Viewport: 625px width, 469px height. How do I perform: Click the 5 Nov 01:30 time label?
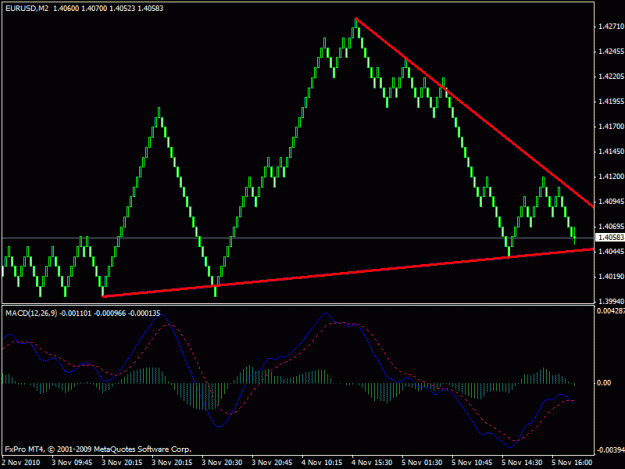click(x=422, y=462)
